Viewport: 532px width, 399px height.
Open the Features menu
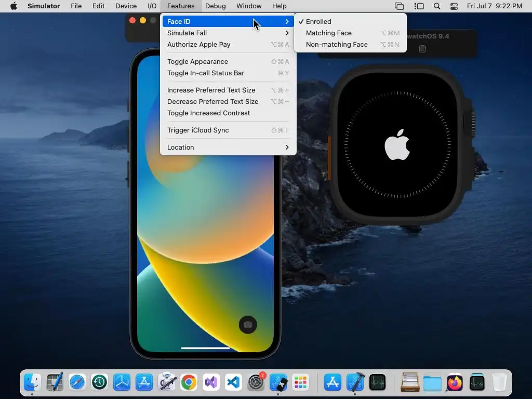[x=181, y=6]
